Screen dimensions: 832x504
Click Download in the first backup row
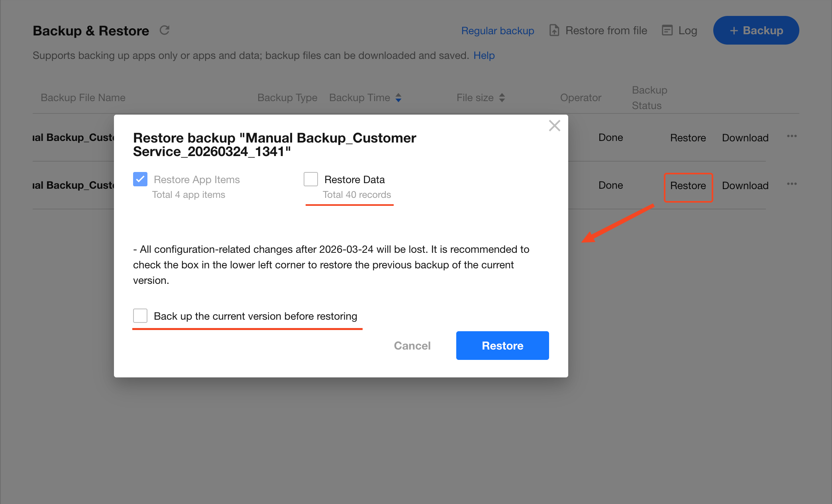coord(745,138)
